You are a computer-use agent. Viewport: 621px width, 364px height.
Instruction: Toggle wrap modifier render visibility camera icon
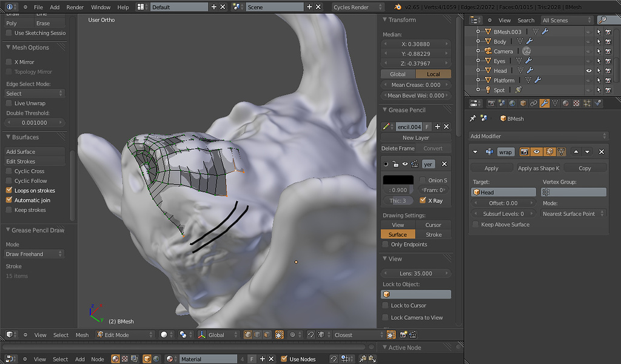[525, 152]
